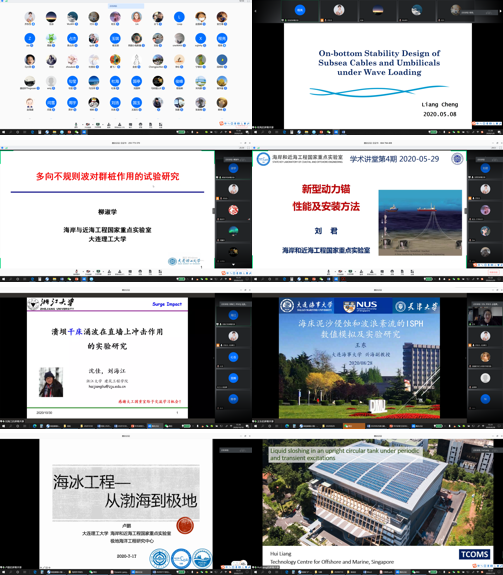This screenshot has height=575, width=503.
Task: Click share screen icon below the 新型动力锚 slide
Action: 350,272
